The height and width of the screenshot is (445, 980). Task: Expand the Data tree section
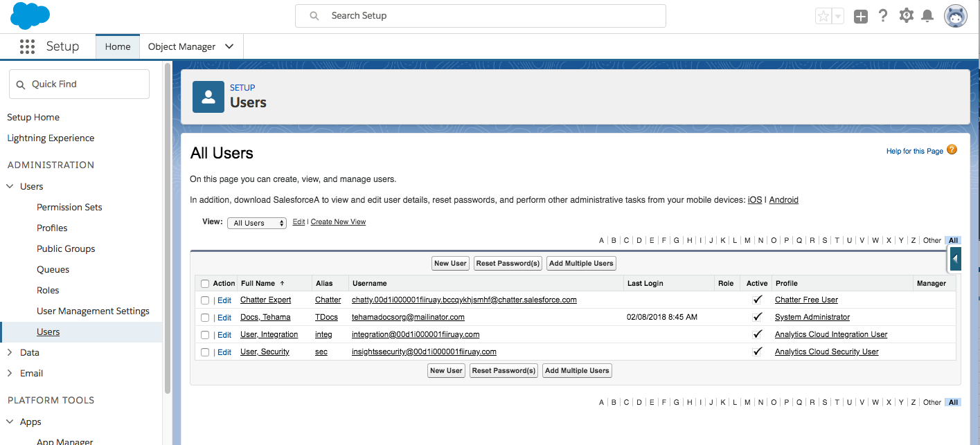(x=10, y=352)
